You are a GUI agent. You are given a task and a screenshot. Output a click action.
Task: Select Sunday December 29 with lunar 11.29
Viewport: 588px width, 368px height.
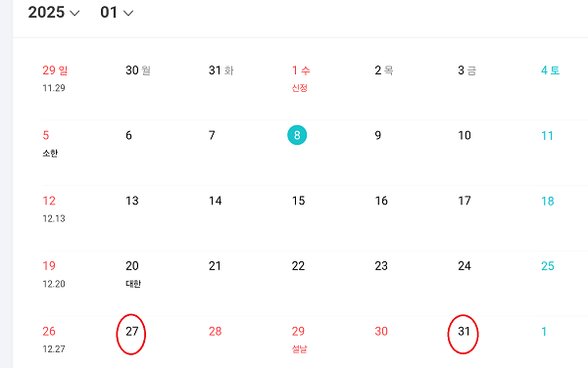click(55, 78)
